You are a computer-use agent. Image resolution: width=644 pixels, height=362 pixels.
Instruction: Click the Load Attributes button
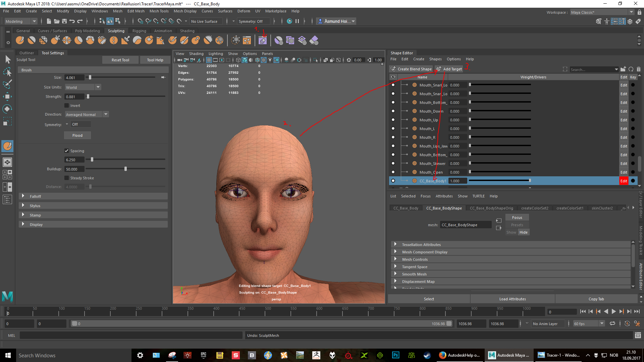513,299
